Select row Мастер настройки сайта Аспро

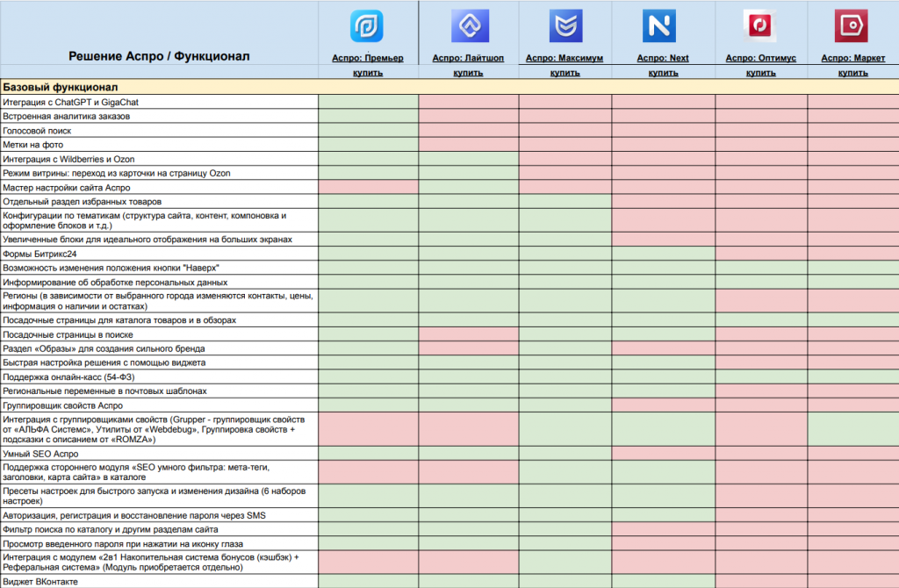pos(160,188)
